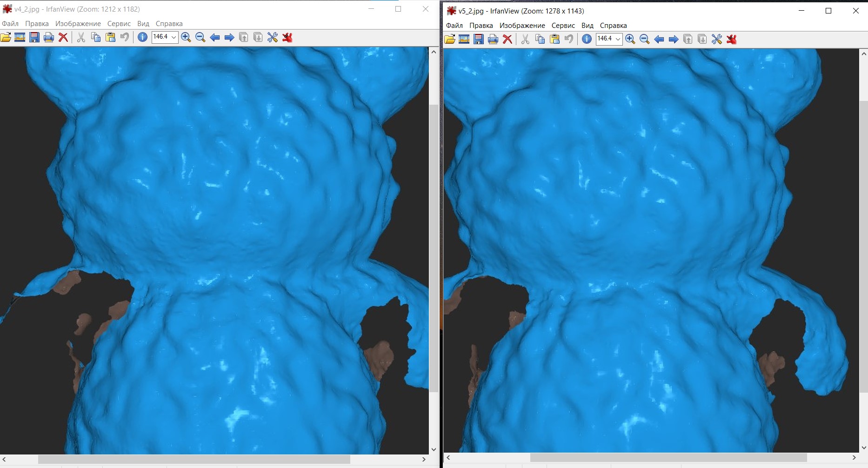This screenshot has height=468, width=868.
Task: Open the Вид menu in v4_2.jpg window
Action: coord(143,24)
